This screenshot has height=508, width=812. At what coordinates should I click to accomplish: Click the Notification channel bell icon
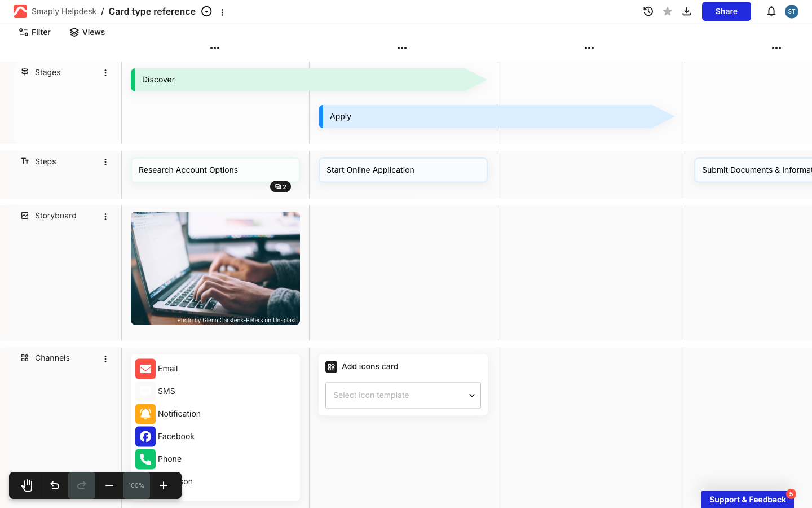tap(145, 414)
